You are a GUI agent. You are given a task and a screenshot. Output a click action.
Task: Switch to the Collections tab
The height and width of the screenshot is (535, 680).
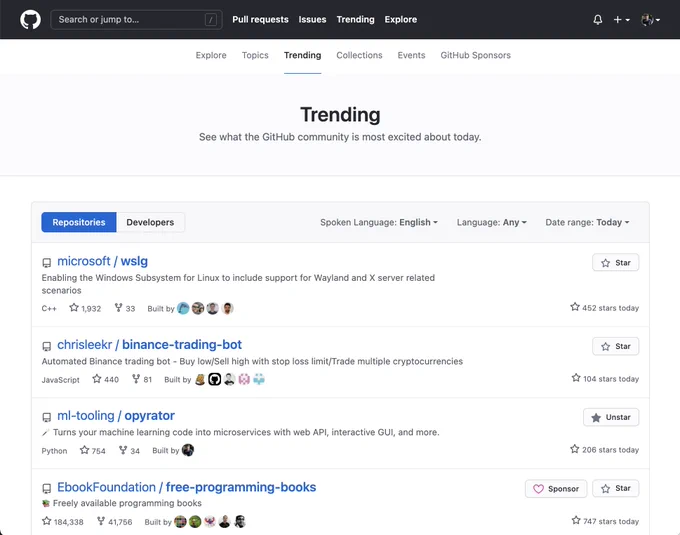tap(359, 55)
